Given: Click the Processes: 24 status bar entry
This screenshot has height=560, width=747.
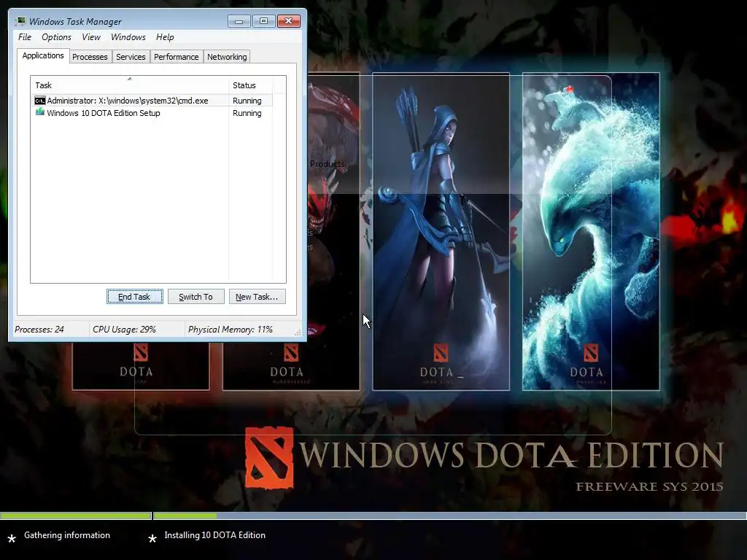Looking at the screenshot, I should coord(39,330).
